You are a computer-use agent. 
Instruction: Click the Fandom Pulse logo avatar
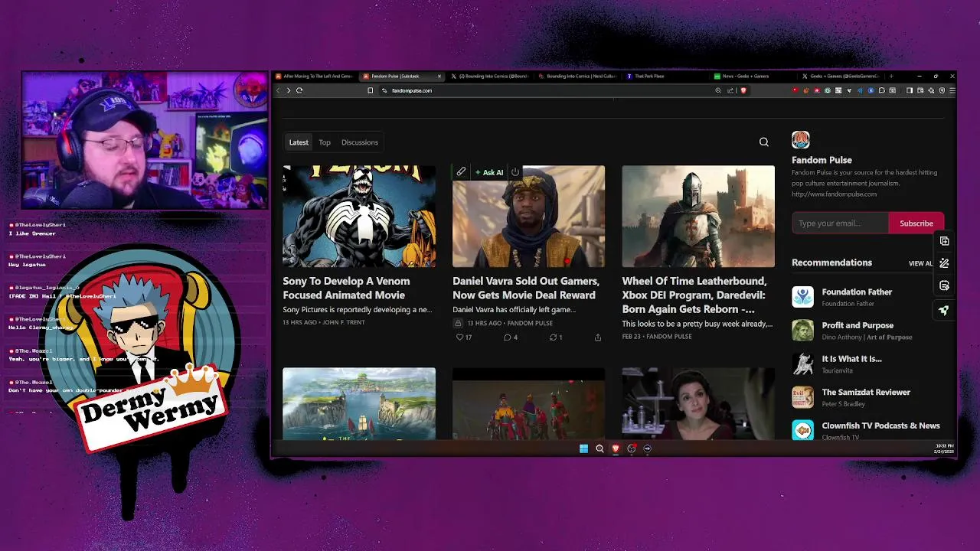pyautogui.click(x=800, y=139)
